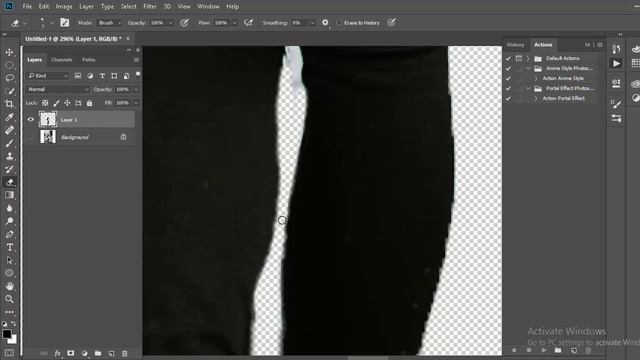Collapse the Anime Style Photoshop set
Screen dimensions: 640x360
click(x=528, y=69)
